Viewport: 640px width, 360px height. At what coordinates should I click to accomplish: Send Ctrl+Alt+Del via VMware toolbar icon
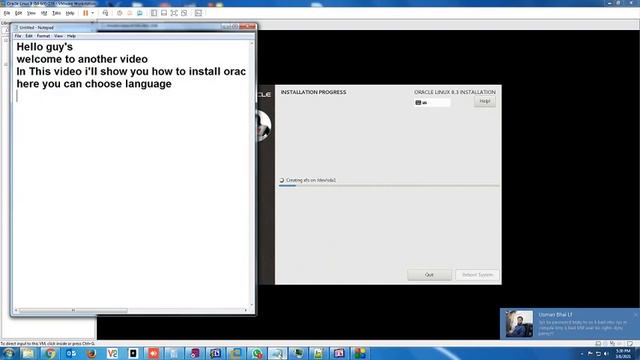pos(105,13)
